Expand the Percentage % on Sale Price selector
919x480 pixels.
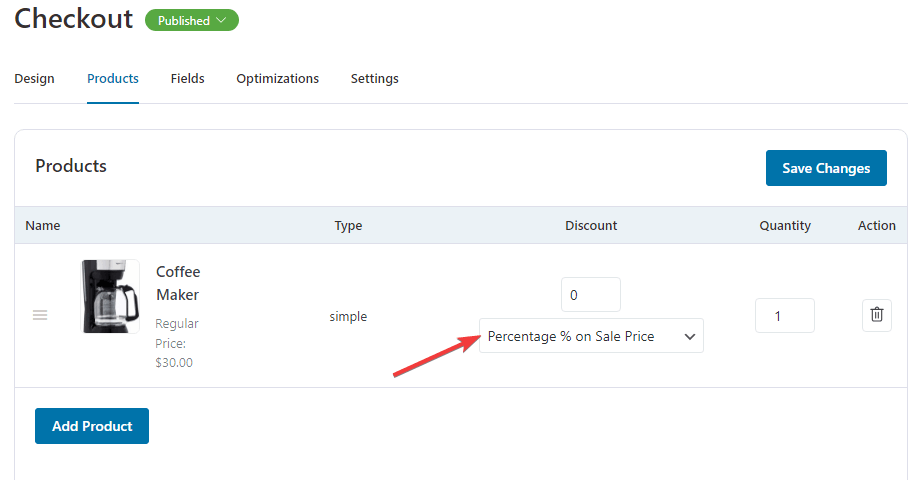[x=591, y=336]
